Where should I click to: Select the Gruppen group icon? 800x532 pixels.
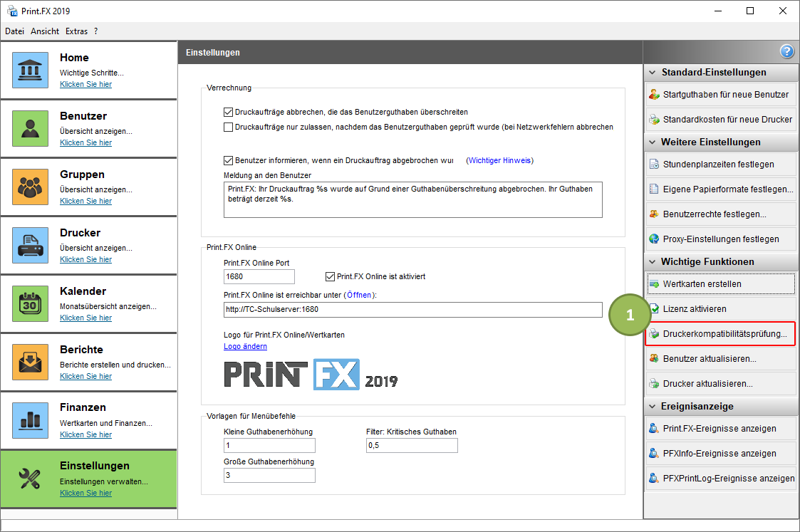click(30, 187)
